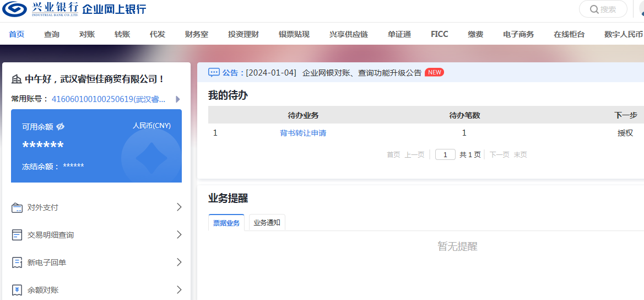The height and width of the screenshot is (300, 644).
Task: Click the 冻结余额 label
Action: [x=41, y=167]
